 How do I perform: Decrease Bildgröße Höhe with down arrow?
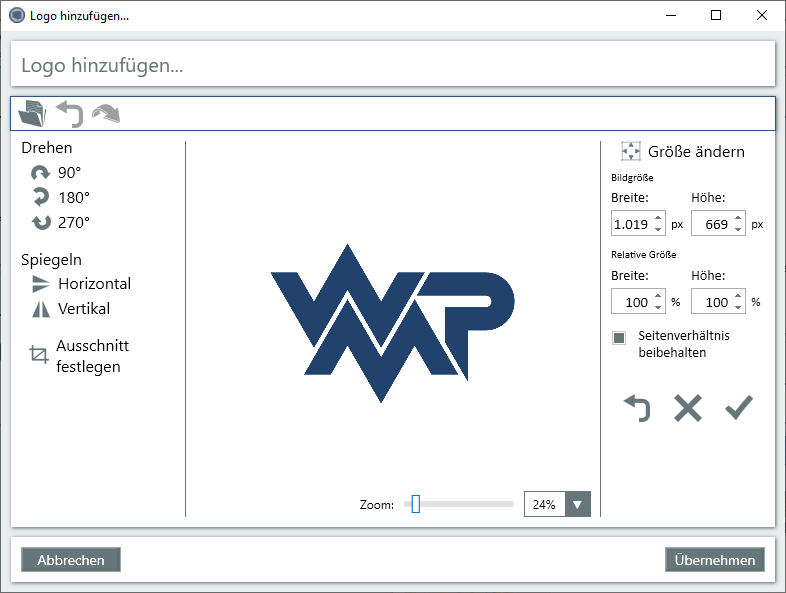click(738, 230)
